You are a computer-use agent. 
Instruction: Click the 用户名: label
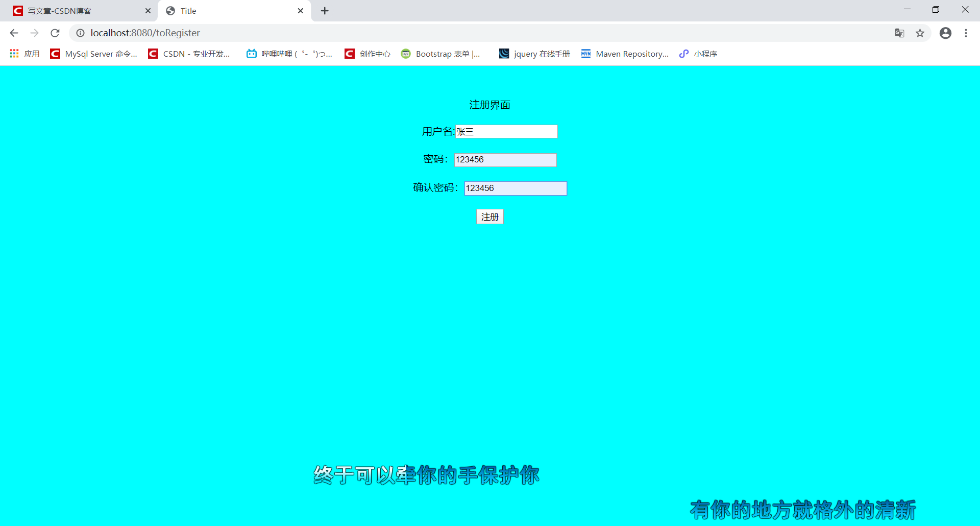pos(438,132)
